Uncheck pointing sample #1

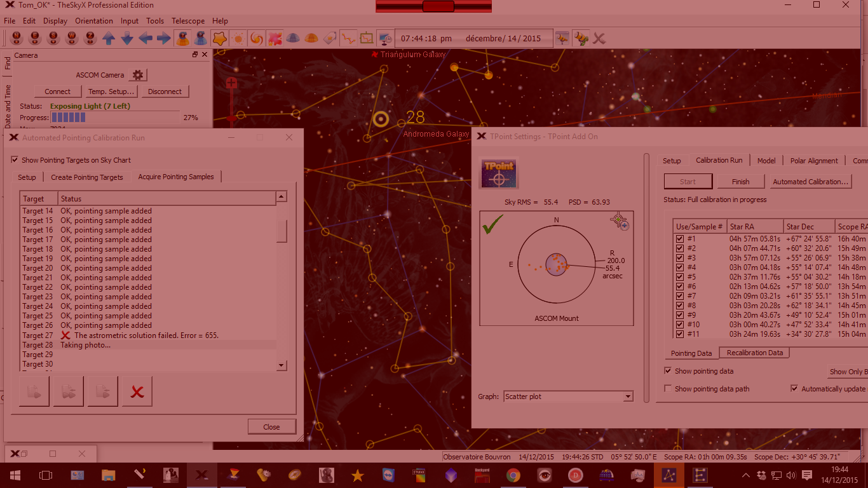(680, 239)
